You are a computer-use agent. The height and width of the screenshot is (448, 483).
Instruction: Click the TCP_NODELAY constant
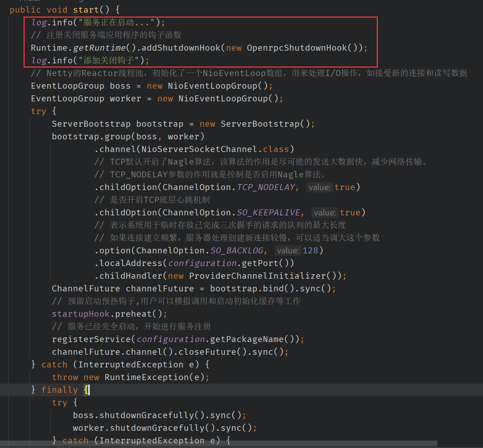click(x=266, y=187)
